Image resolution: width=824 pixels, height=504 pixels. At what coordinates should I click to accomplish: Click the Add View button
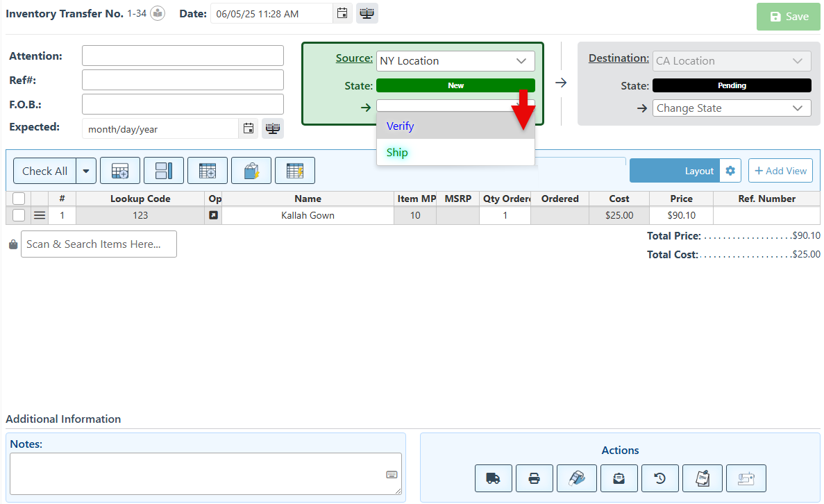pos(780,171)
